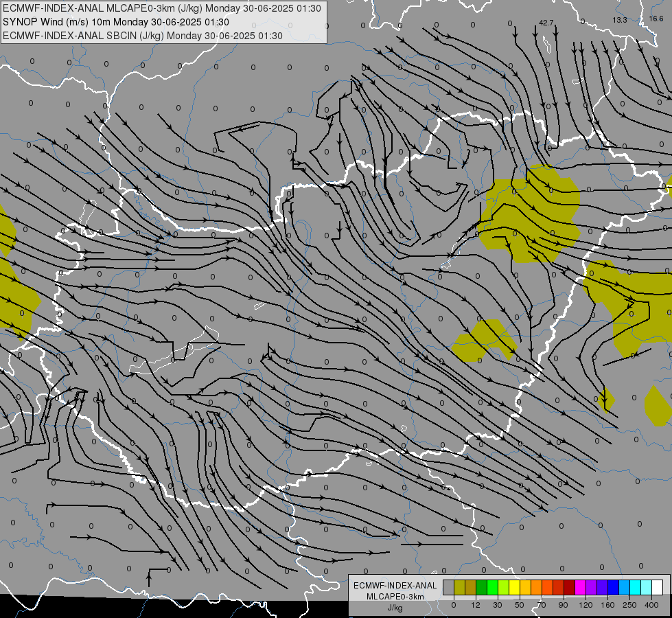The height and width of the screenshot is (618, 672).
Task: Click the pure blue legend swatch
Action: pos(613,587)
